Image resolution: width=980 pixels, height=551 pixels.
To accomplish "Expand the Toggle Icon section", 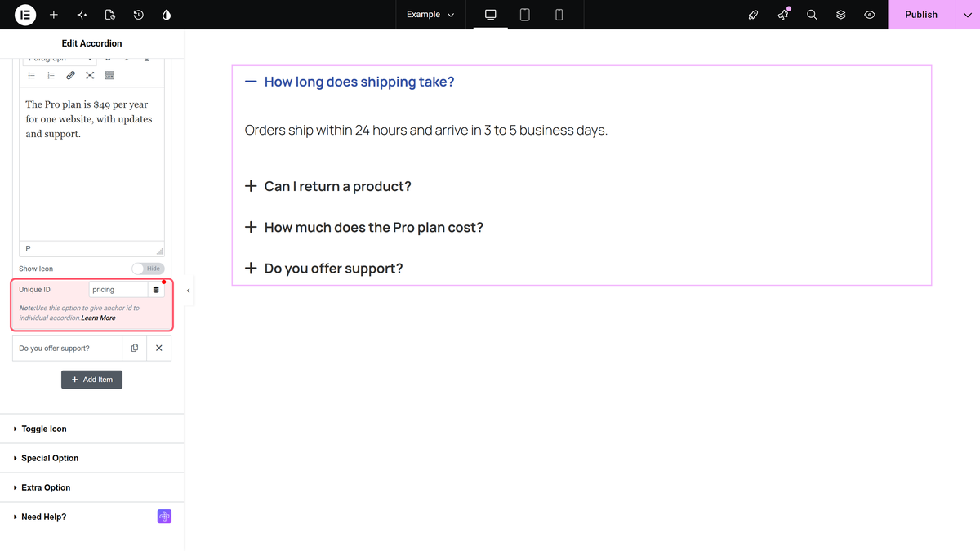I will pyautogui.click(x=91, y=429).
